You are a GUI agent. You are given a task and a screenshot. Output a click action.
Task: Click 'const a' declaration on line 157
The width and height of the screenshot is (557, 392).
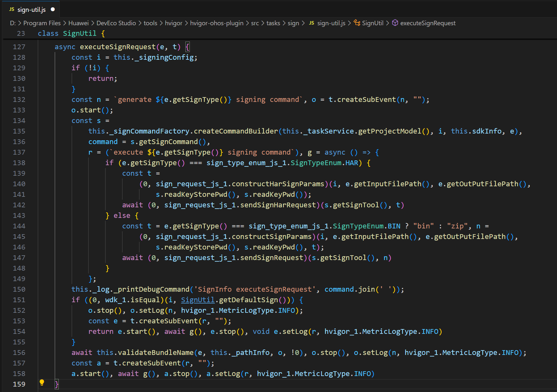pos(86,363)
